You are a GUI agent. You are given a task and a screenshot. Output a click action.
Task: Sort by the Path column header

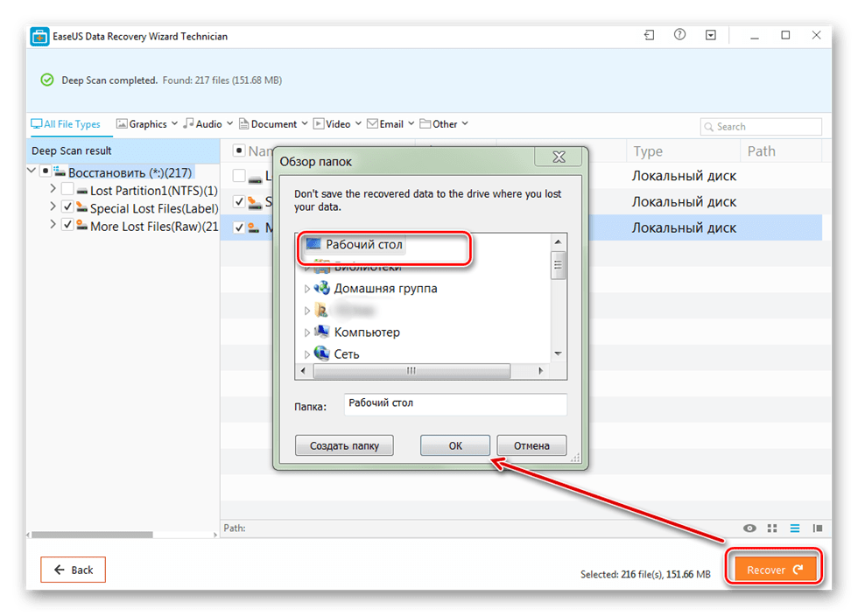tap(761, 151)
